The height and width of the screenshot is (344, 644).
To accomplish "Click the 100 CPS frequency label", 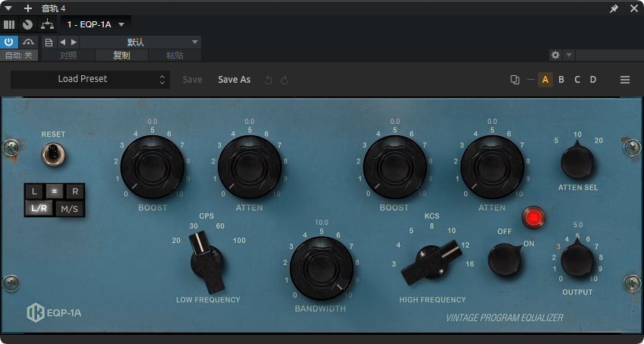I will click(x=239, y=241).
